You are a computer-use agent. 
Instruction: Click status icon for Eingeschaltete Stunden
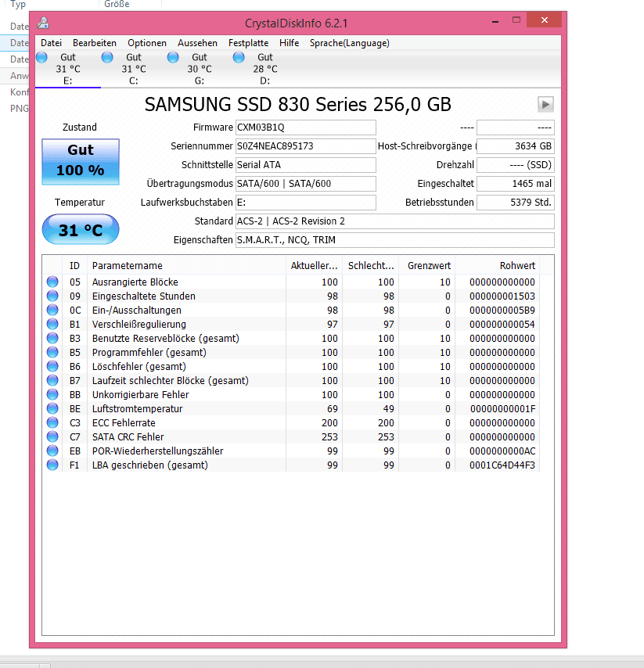52,296
